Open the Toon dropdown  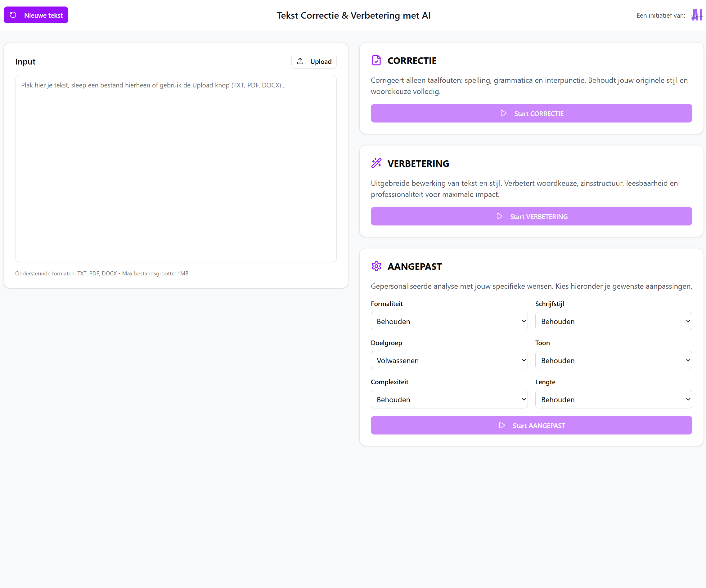pos(613,360)
